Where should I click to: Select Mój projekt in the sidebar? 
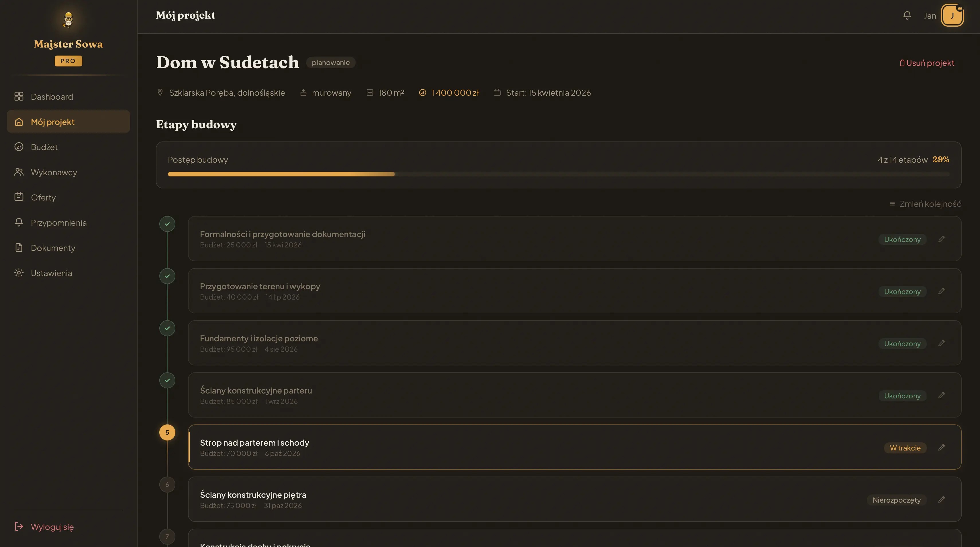point(68,122)
